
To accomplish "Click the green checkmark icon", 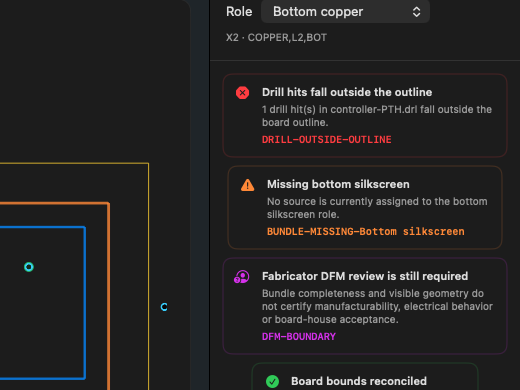I will click(x=272, y=381).
